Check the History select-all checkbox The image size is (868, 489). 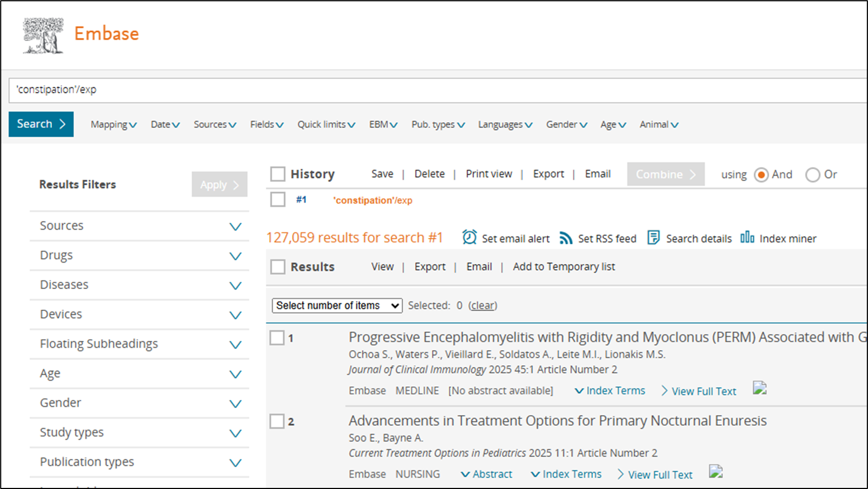click(x=277, y=174)
